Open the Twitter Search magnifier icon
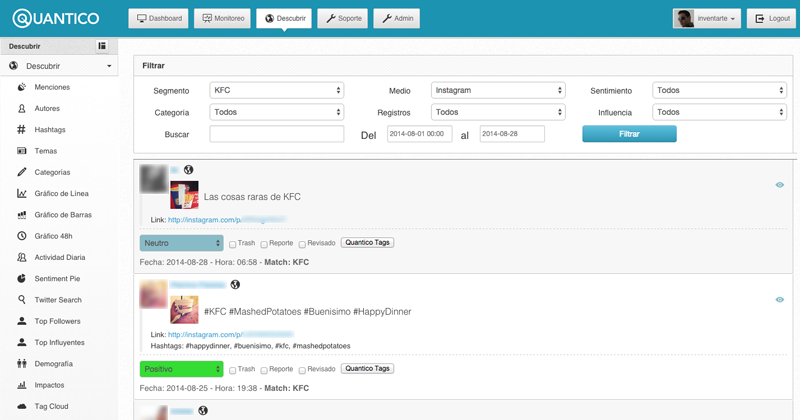800x420 pixels. (21, 300)
